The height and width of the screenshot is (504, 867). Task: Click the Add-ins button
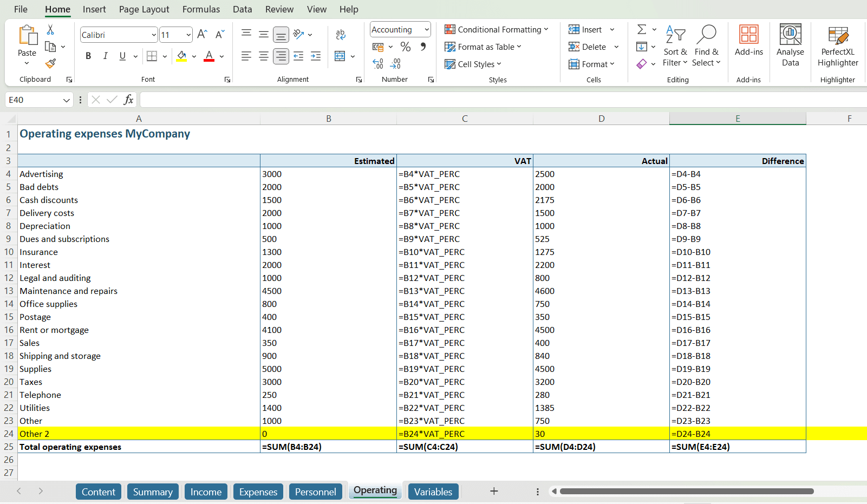coord(748,41)
